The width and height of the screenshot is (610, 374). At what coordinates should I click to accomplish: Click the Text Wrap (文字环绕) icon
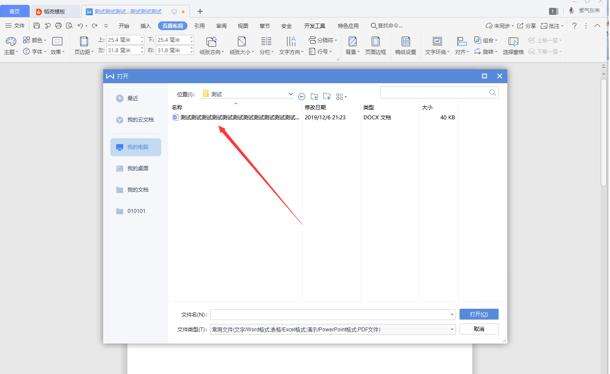(437, 41)
